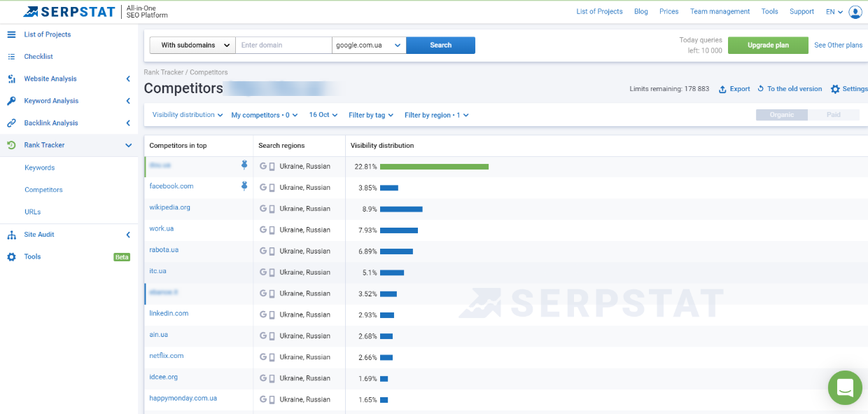
Task: Open List of Projects in top menu
Action: tap(599, 12)
